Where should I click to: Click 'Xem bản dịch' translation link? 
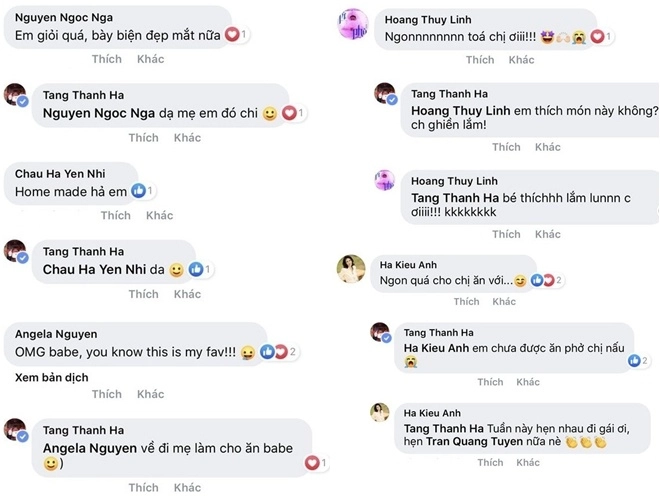(52, 378)
